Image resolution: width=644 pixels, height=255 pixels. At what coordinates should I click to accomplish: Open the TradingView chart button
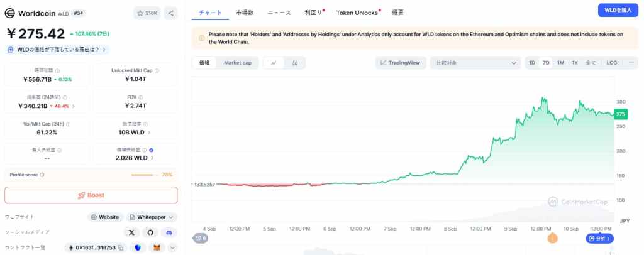tap(401, 63)
